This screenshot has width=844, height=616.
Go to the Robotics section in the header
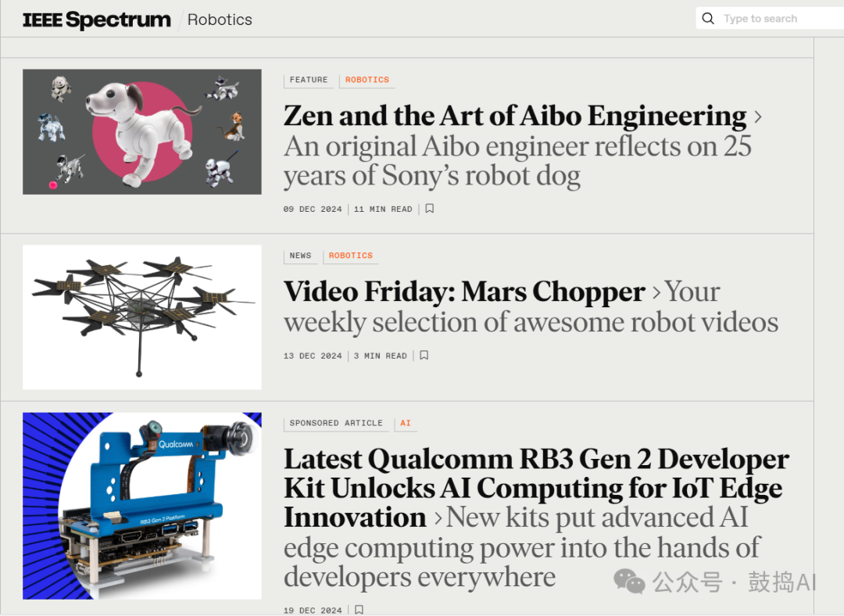click(x=220, y=20)
